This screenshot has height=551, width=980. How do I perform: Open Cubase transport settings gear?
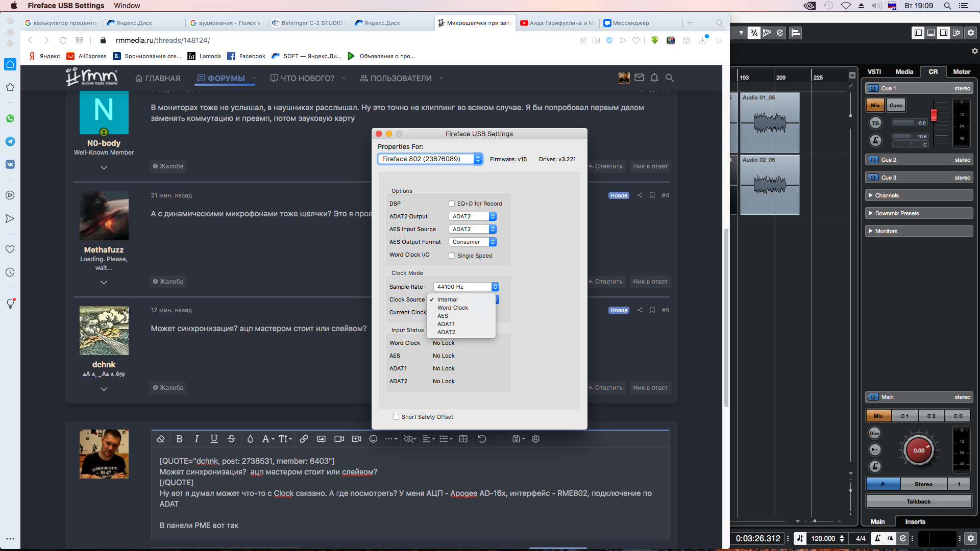(x=970, y=538)
